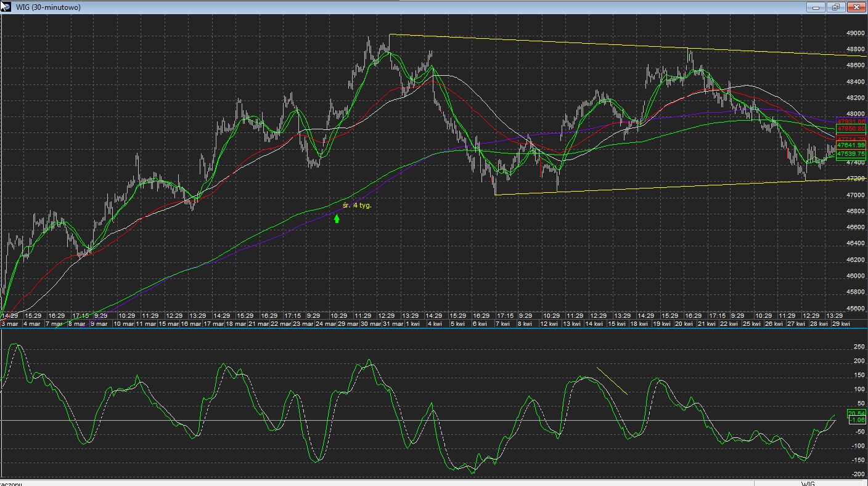Select the short yellow line on oscillator panel

tap(612, 381)
